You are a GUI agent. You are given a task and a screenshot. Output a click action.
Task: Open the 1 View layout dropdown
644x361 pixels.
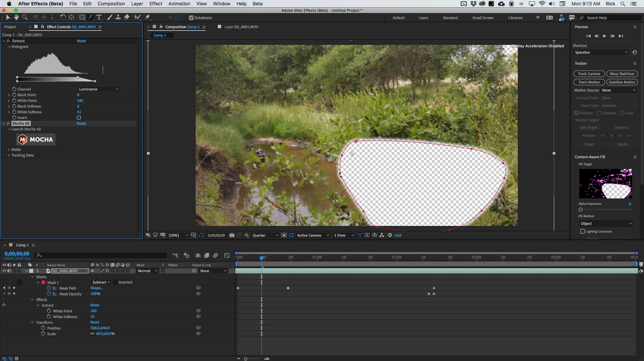[344, 235]
